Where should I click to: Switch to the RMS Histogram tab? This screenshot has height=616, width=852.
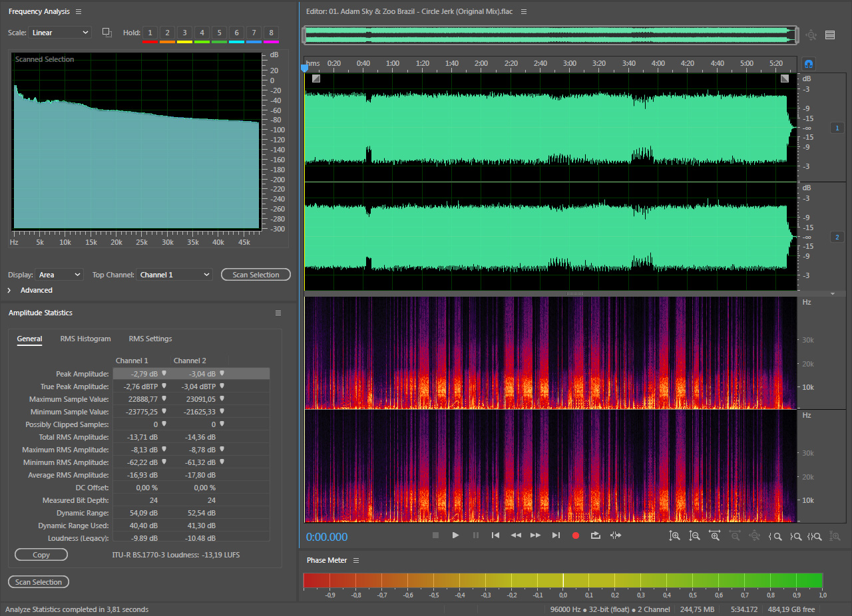pyautogui.click(x=85, y=339)
